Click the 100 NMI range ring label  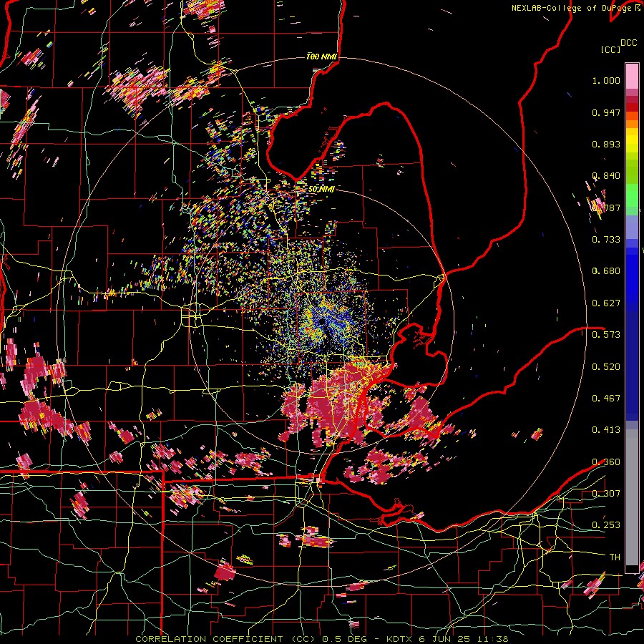point(321,57)
